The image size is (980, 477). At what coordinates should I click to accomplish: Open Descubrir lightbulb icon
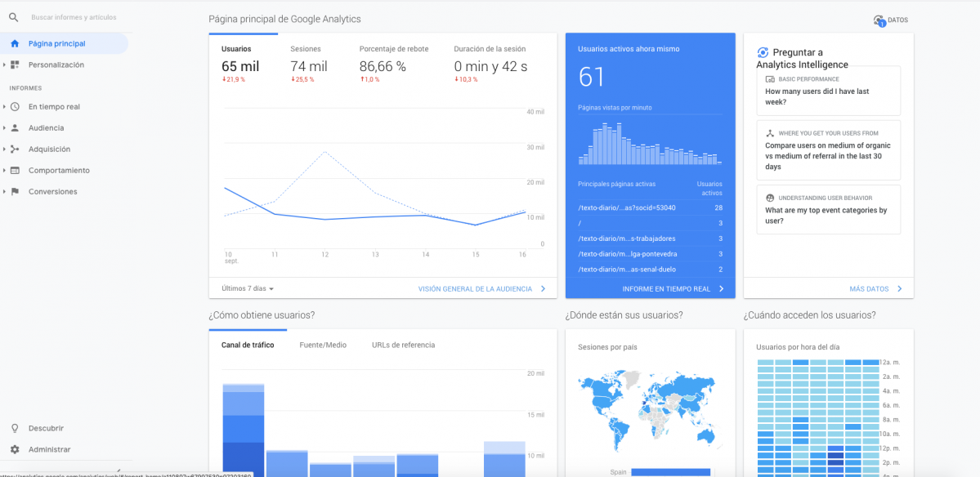coord(15,428)
